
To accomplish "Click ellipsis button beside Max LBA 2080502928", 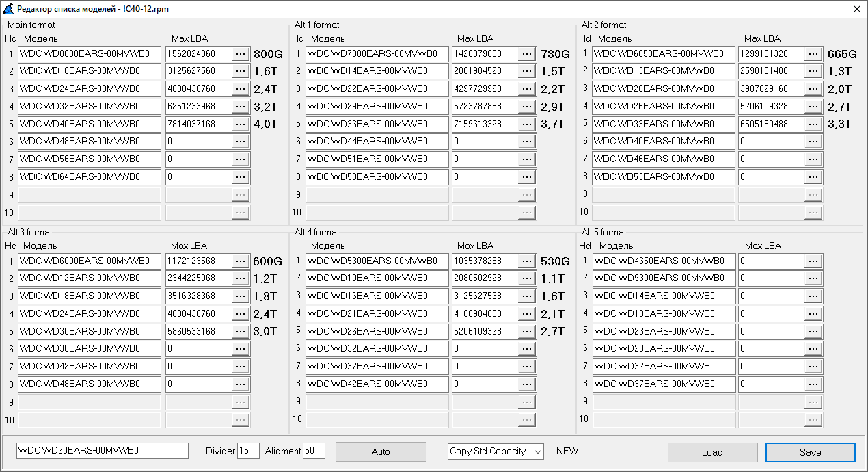I will click(526, 279).
